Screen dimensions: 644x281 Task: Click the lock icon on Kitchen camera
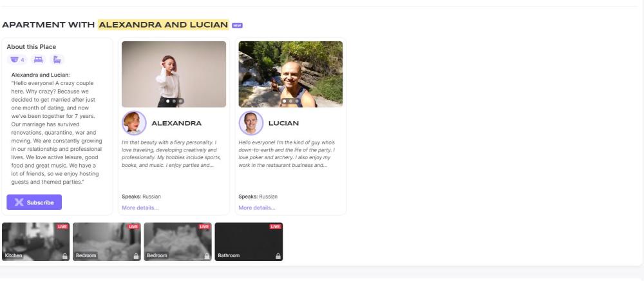coord(64,256)
